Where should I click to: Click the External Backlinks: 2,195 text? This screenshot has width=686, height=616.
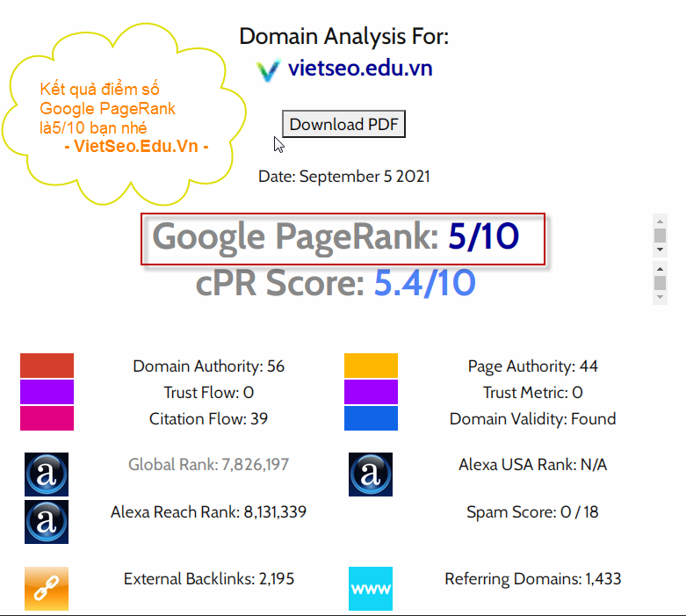[209, 579]
